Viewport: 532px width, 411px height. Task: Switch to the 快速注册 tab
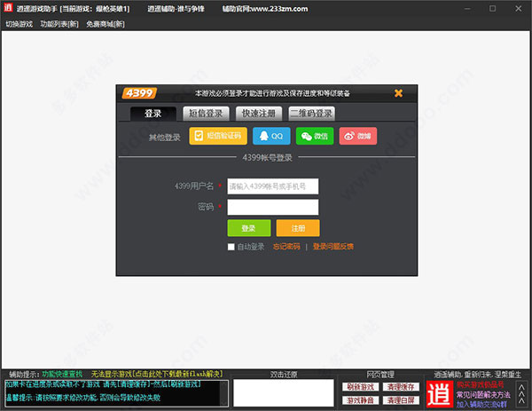pos(259,114)
